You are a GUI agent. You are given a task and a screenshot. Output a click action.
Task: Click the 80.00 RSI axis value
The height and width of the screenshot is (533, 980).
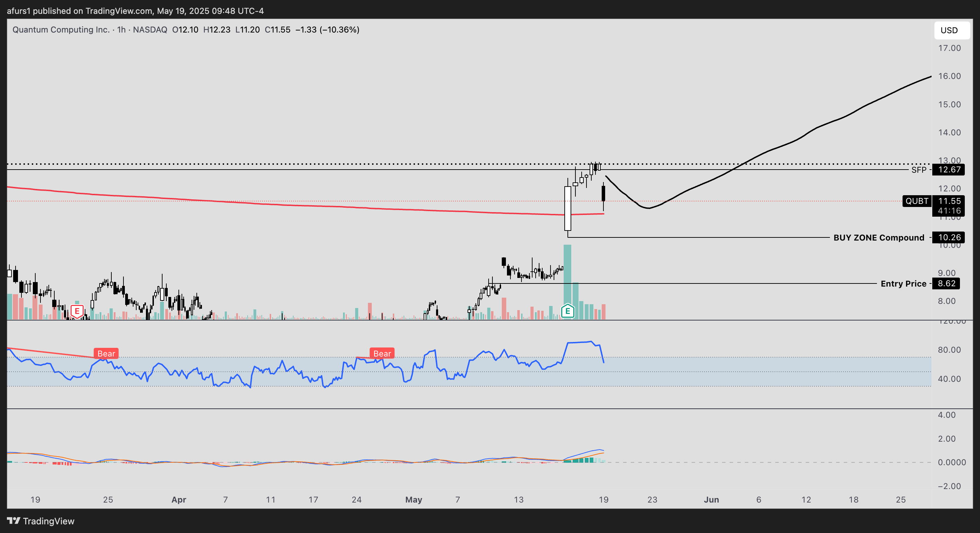[x=949, y=350]
